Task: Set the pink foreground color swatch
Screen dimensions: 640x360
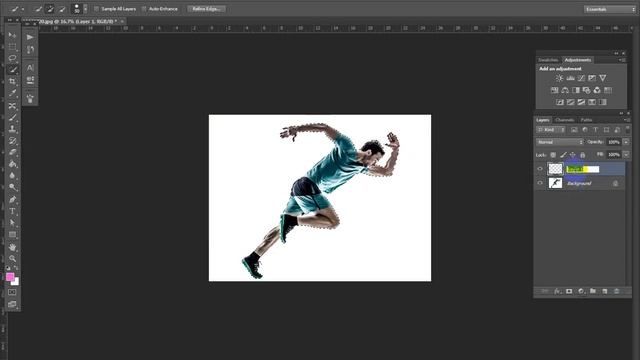Action: [x=10, y=277]
